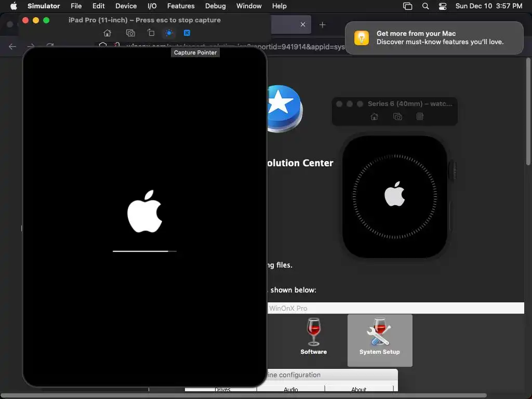This screenshot has height=399, width=532.
Task: Click the Solution Center heading text
Action: tap(300, 163)
